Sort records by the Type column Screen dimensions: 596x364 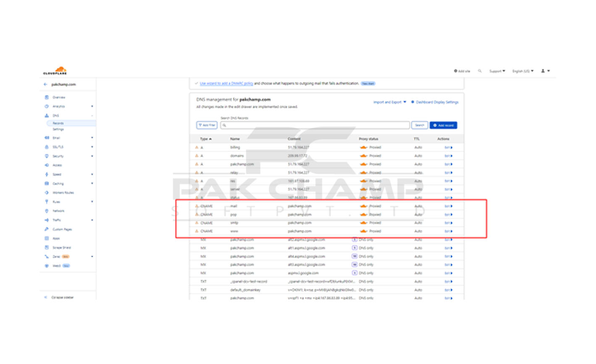point(206,139)
